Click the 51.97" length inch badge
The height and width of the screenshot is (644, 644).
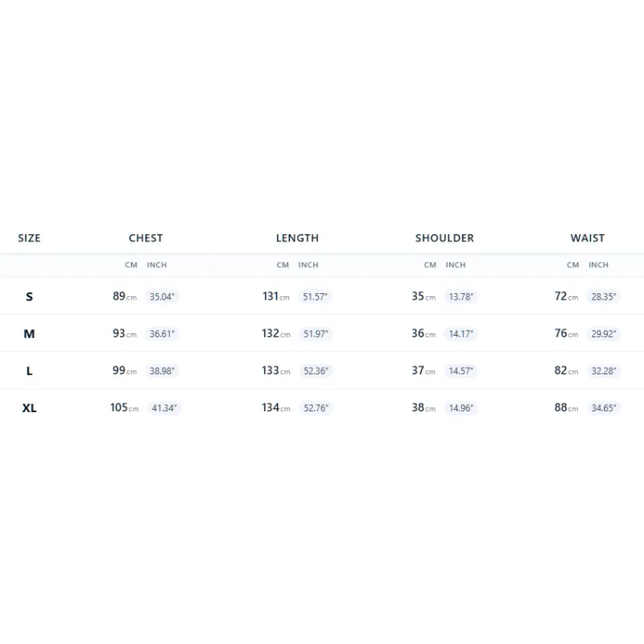point(316,334)
